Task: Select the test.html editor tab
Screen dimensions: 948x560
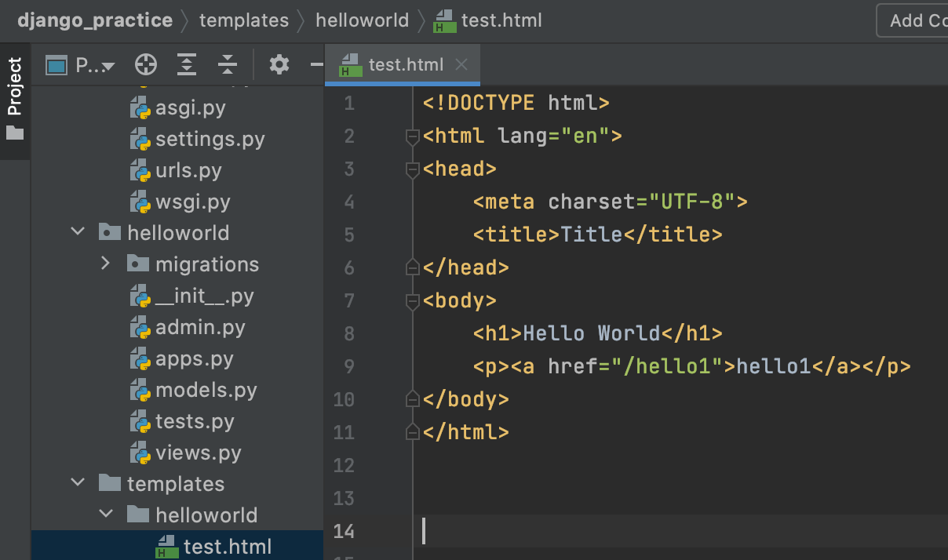Action: click(x=403, y=64)
